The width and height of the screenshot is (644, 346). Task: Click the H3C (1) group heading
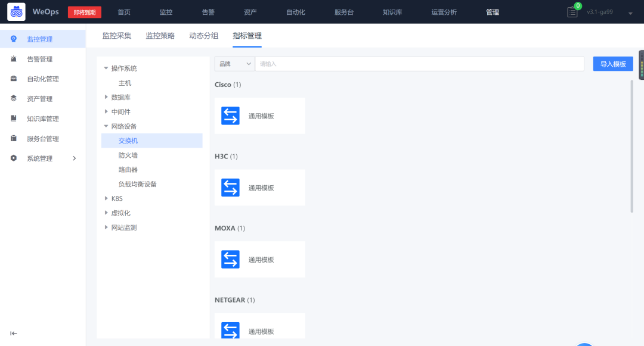(227, 156)
